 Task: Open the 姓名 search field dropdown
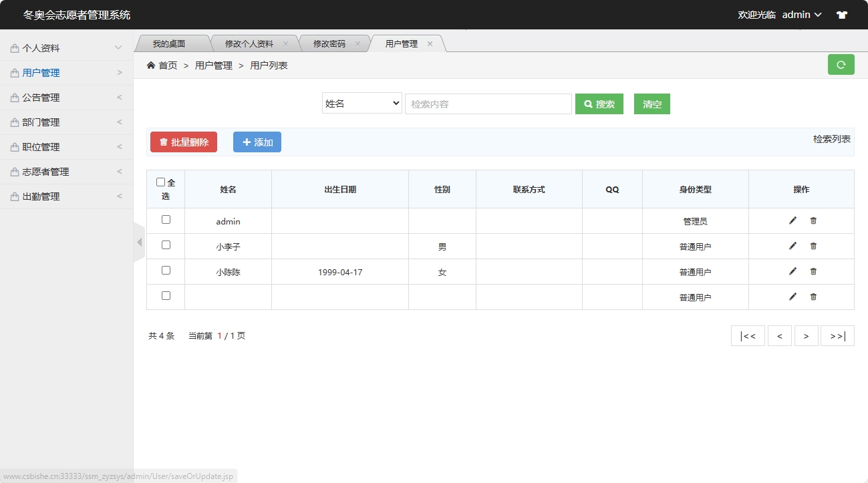(x=361, y=104)
